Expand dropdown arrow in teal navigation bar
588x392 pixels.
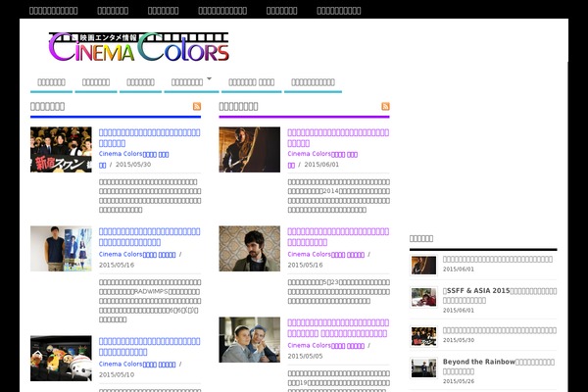pyautogui.click(x=210, y=78)
